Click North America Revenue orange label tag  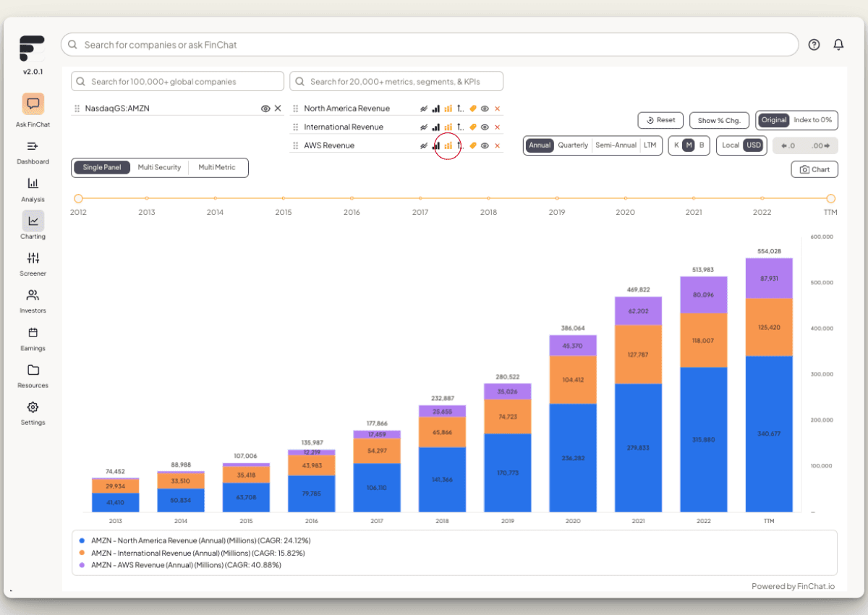[x=473, y=109]
